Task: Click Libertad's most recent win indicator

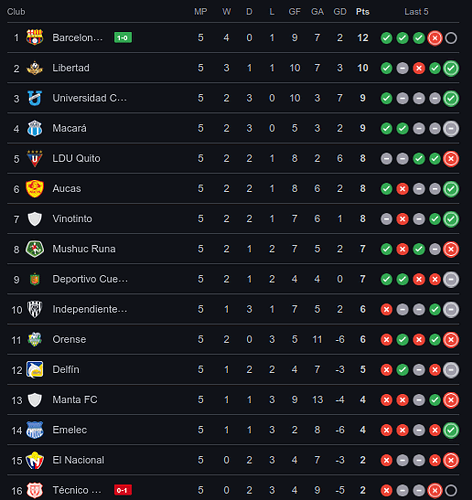Action: [451, 68]
